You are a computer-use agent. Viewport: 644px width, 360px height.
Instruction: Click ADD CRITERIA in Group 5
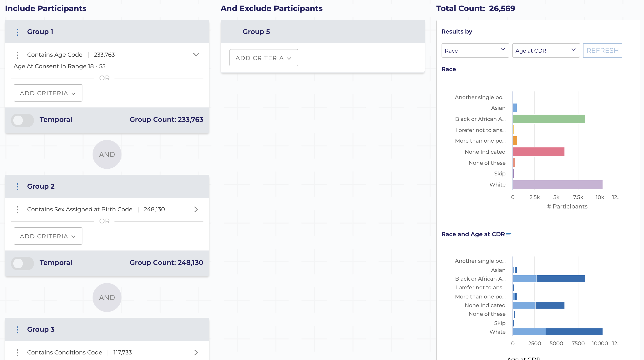point(263,58)
